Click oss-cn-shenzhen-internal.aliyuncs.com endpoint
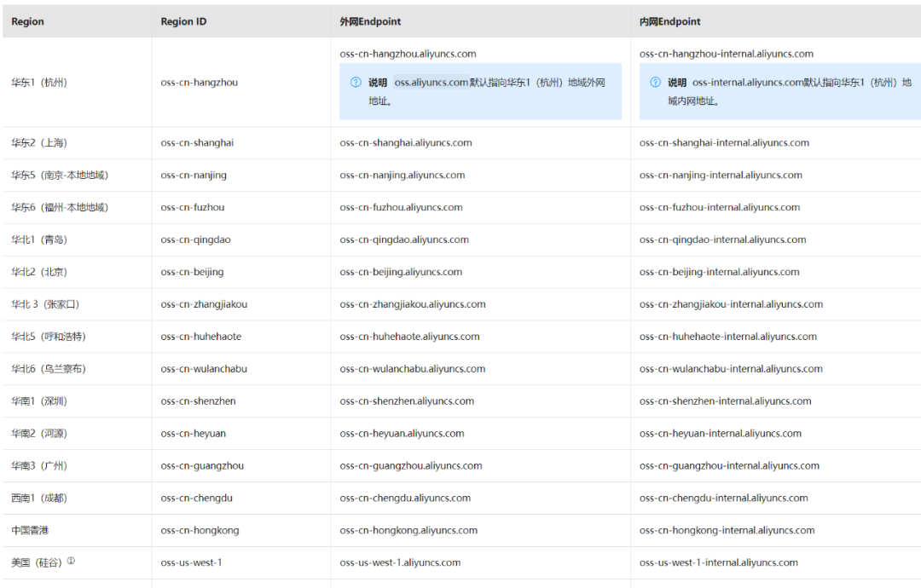 (726, 401)
